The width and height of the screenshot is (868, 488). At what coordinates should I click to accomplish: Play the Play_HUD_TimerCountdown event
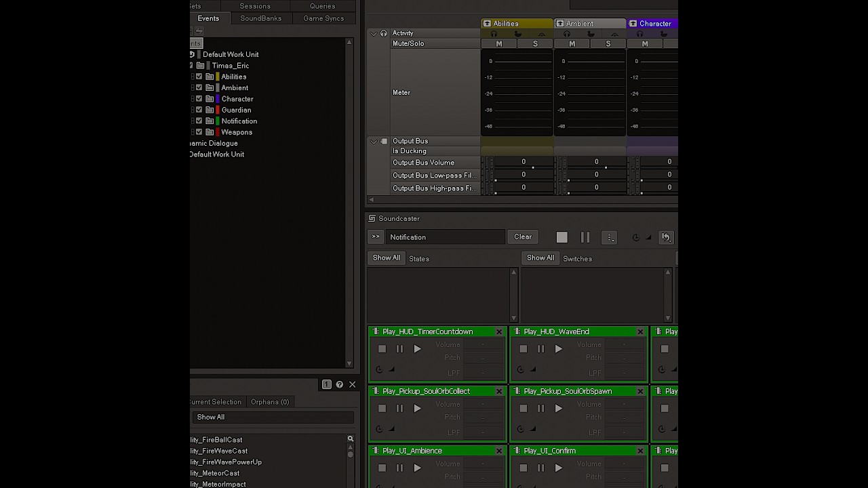tap(417, 349)
